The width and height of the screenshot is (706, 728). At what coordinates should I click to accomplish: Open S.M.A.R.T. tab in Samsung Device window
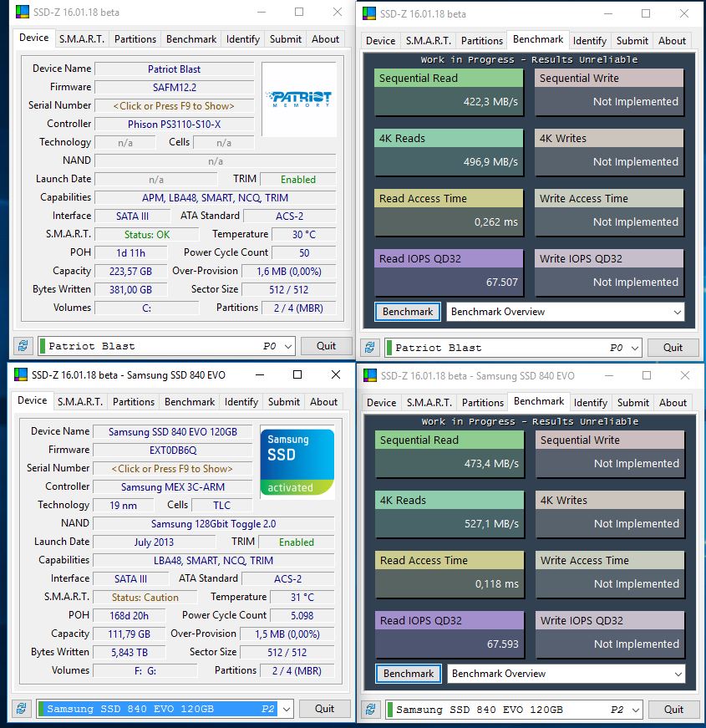click(x=80, y=401)
